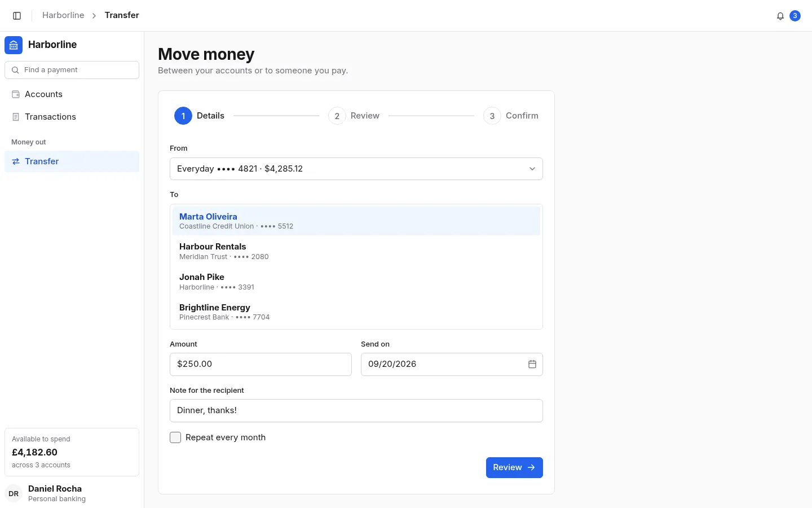
Task: Open Transactions in sidebar
Action: click(72, 117)
